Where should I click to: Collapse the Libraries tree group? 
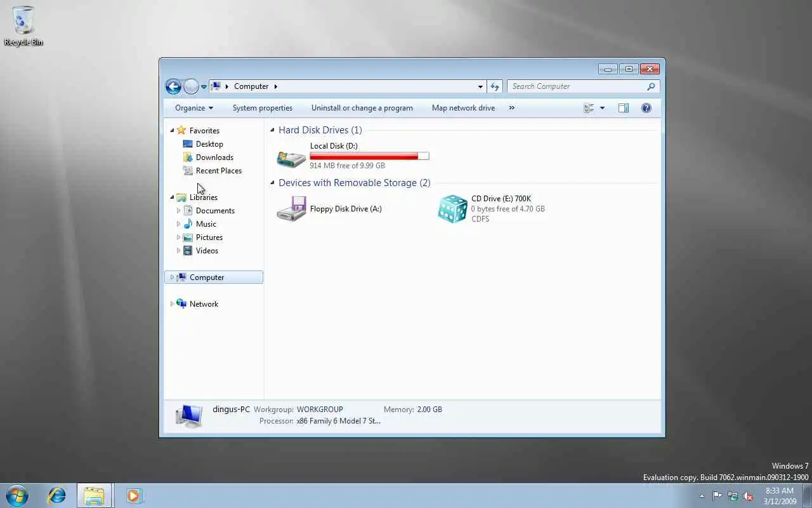click(x=172, y=197)
